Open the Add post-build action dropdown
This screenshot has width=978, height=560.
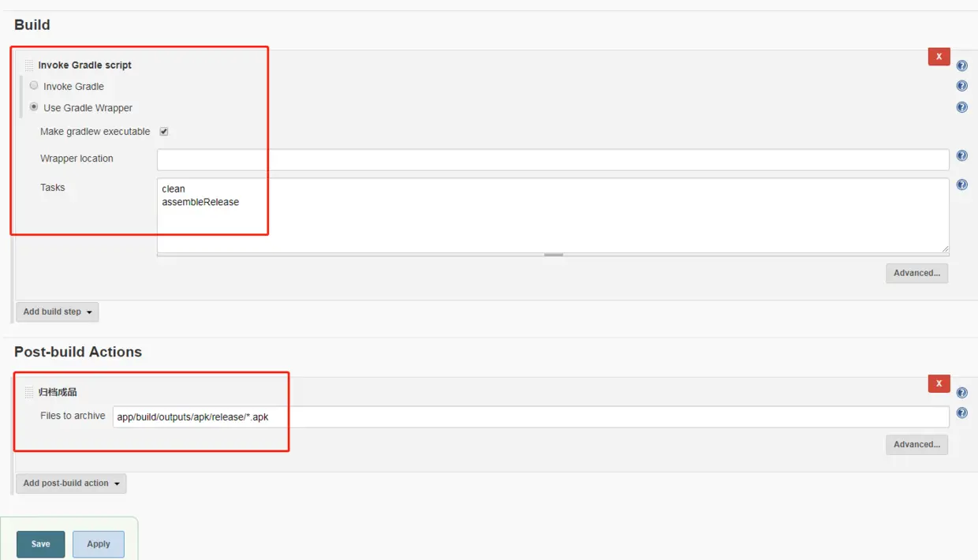coord(71,483)
